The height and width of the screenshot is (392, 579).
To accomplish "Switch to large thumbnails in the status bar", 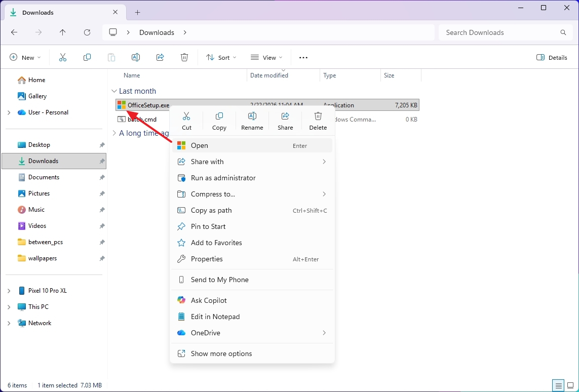I will pos(570,385).
